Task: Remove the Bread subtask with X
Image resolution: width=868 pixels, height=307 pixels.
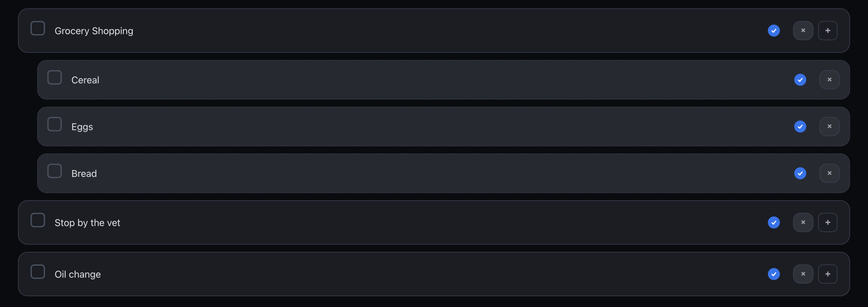Action: [x=829, y=174]
